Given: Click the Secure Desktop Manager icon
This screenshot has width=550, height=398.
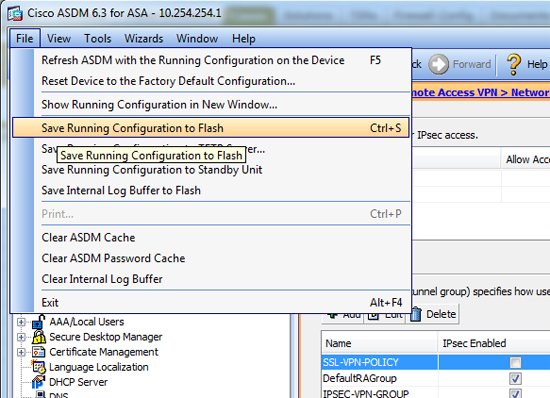Looking at the screenshot, I should pyautogui.click(x=39, y=337).
